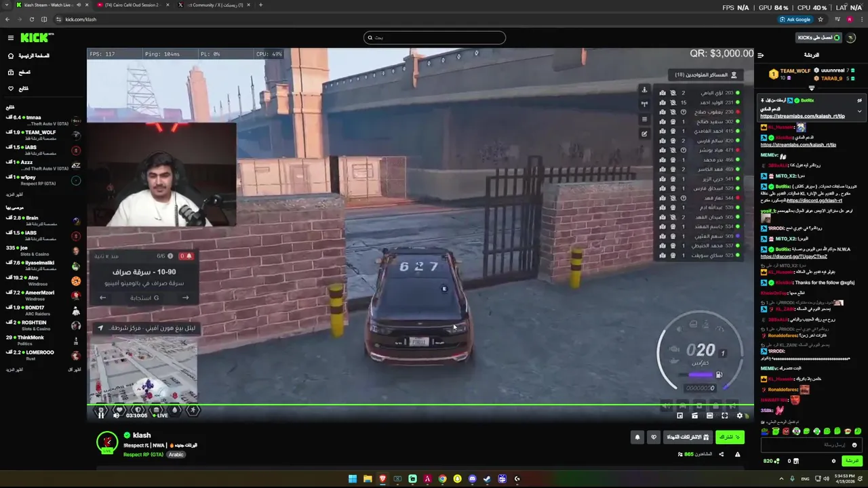Switch to Cairo Café Oud Session tab
Screen dimensions: 868x488
pos(133,5)
